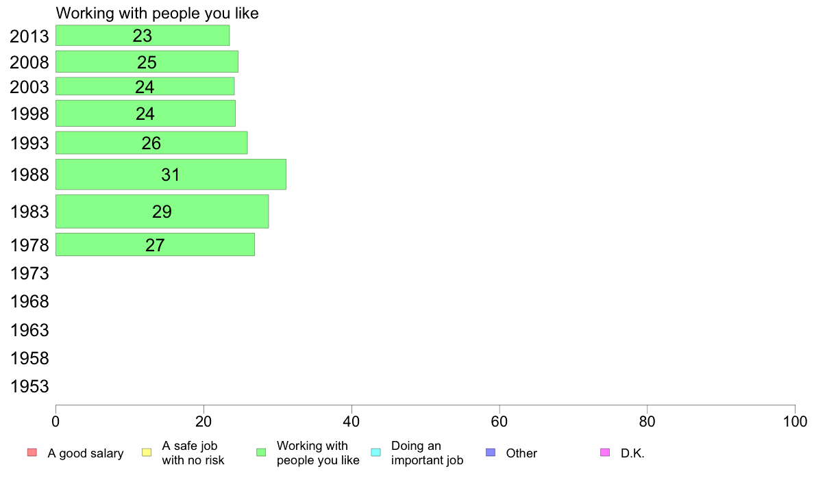Click the magenta 'D.K.' legend swatch

[x=605, y=453]
